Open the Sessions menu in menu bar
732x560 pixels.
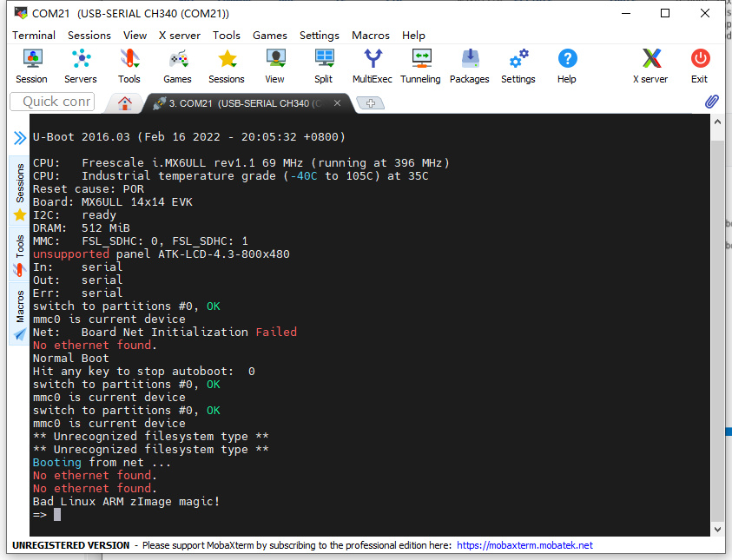coord(89,36)
